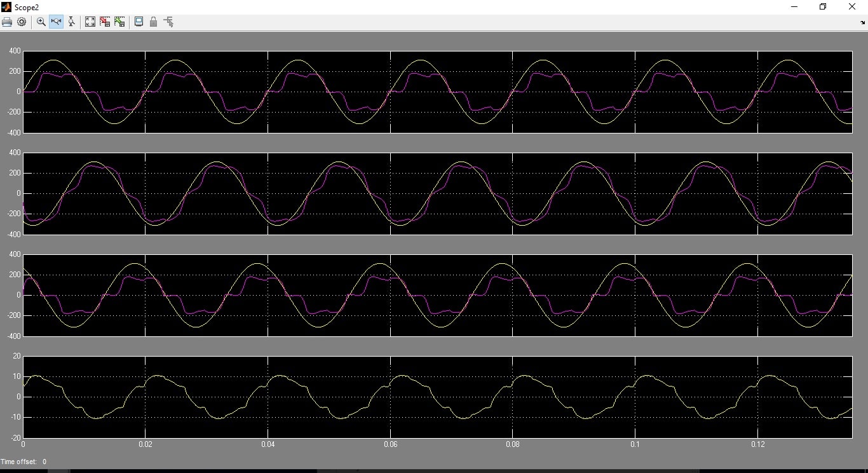Image resolution: width=868 pixels, height=473 pixels.
Task: Expand the dock arrow at the toolbar's right end
Action: 863,22
